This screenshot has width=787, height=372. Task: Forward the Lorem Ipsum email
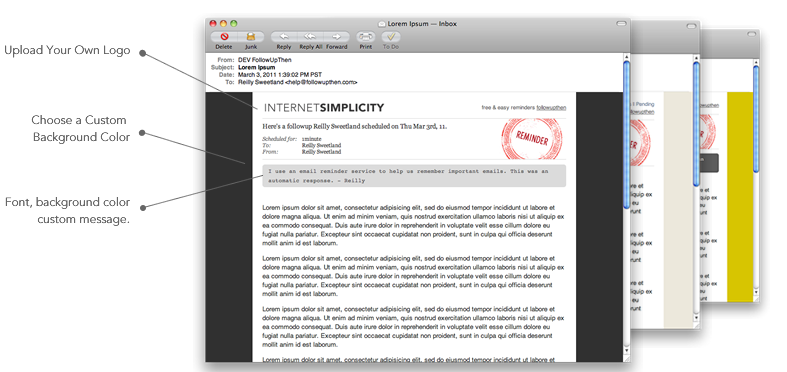point(336,37)
